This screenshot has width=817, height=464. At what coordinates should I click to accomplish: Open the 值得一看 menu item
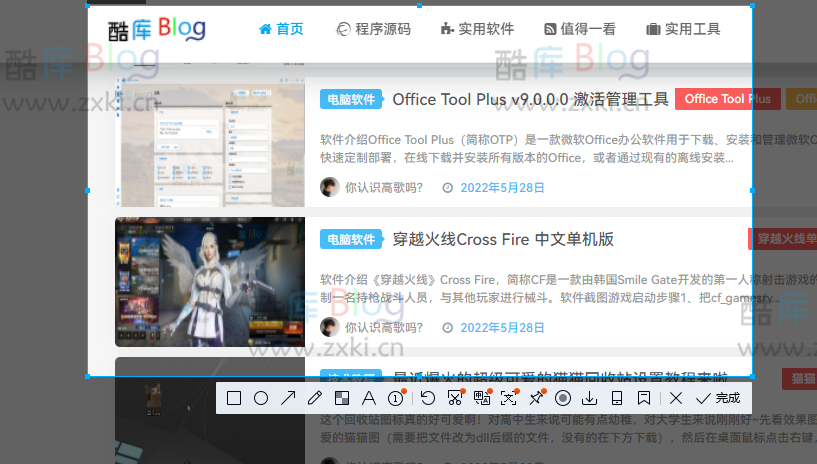580,29
